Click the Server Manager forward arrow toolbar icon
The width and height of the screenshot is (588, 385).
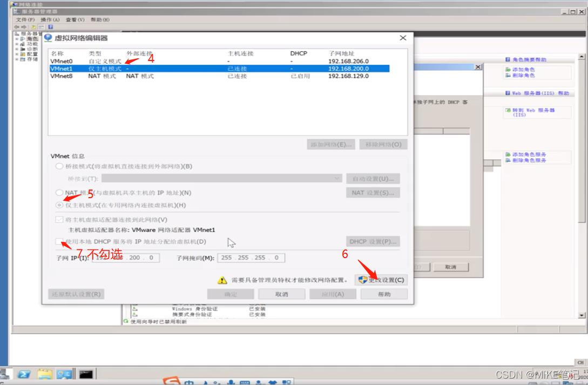click(24, 27)
